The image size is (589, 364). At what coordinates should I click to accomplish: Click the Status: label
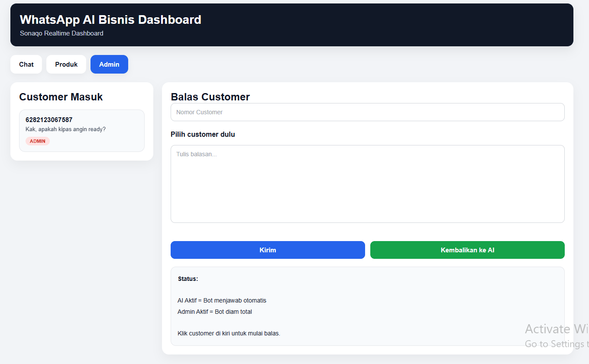(x=188, y=279)
